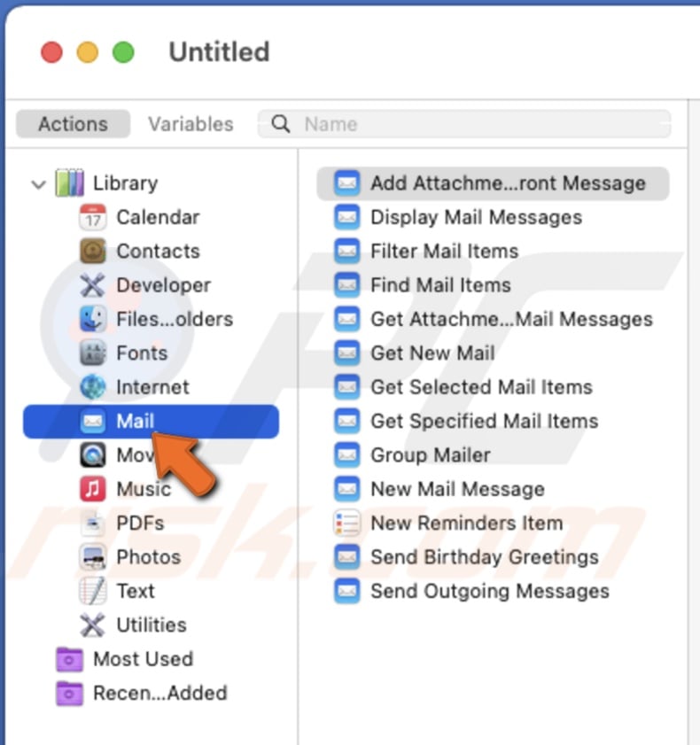Viewport: 700px width, 745px height.
Task: Open the Most Used smart folder icon
Action: pos(69,659)
